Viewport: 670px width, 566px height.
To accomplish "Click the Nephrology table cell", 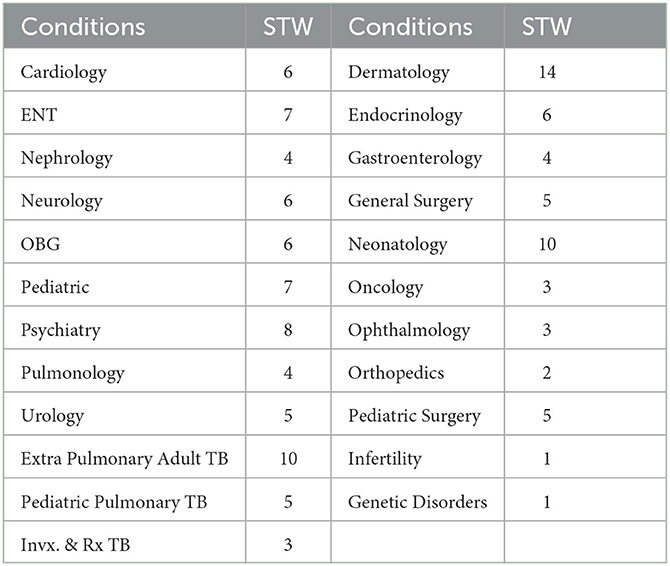I will coord(124,156).
